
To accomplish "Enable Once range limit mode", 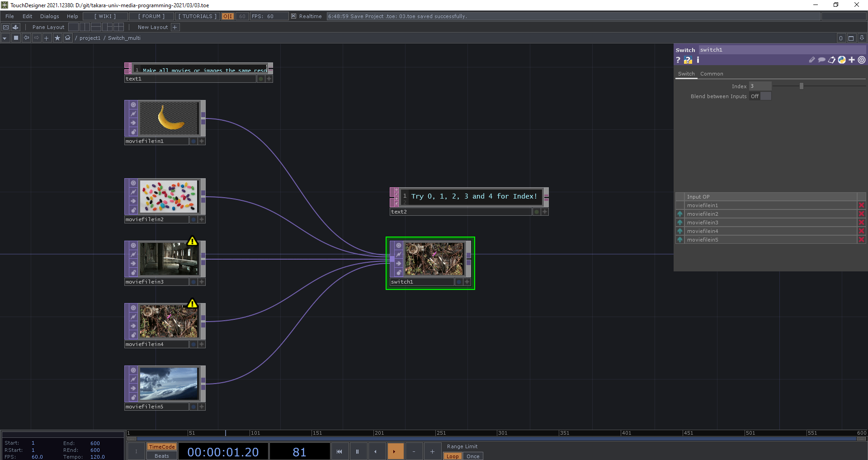I will click(x=473, y=456).
